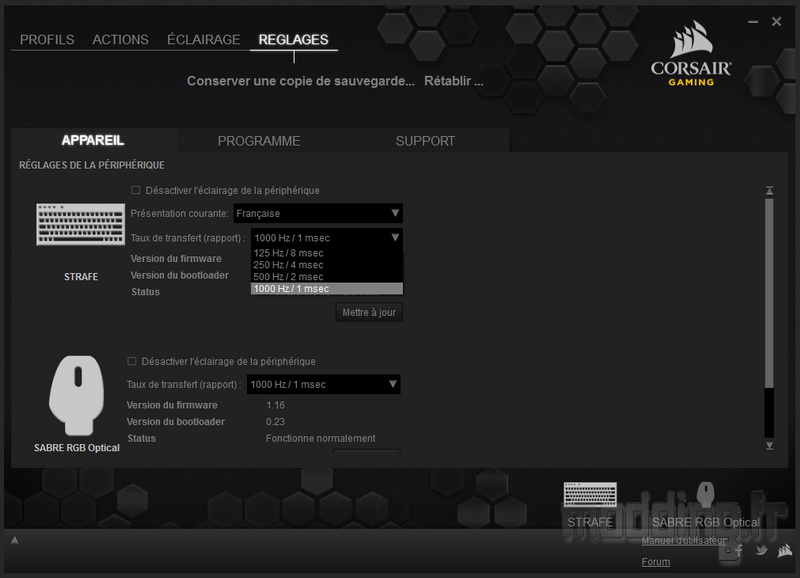This screenshot has width=800, height=578.
Task: Open the SUPPORT sub-tab
Action: point(425,141)
